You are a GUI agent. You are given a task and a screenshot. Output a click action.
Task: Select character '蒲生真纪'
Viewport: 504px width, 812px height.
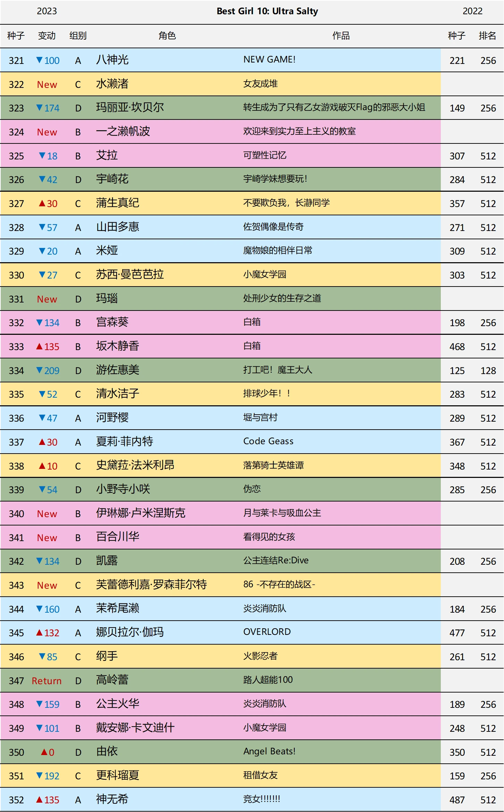point(118,203)
